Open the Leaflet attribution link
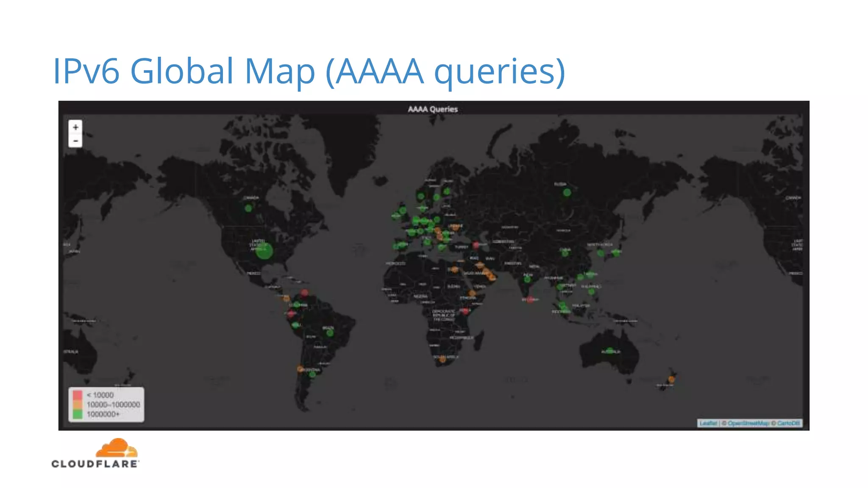 [x=708, y=423]
